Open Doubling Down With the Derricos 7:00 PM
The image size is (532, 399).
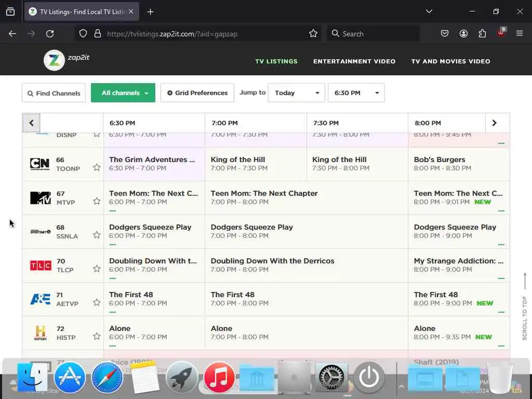pyautogui.click(x=307, y=265)
